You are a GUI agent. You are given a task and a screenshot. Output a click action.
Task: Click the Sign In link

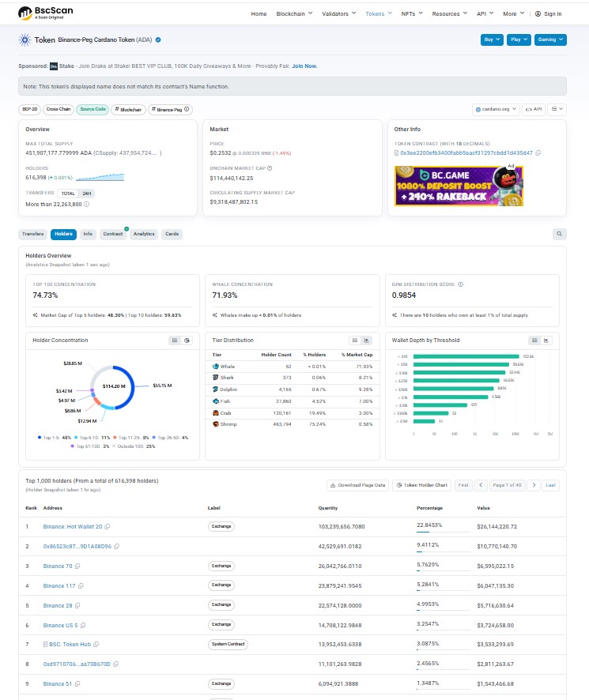pos(549,14)
